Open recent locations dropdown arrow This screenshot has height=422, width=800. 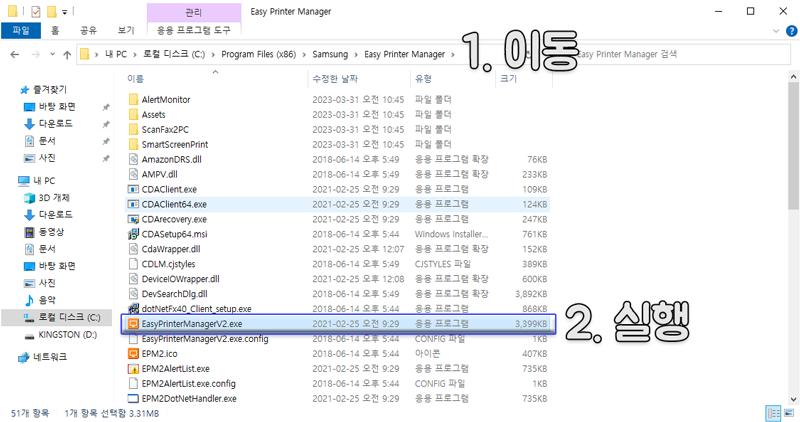52,55
